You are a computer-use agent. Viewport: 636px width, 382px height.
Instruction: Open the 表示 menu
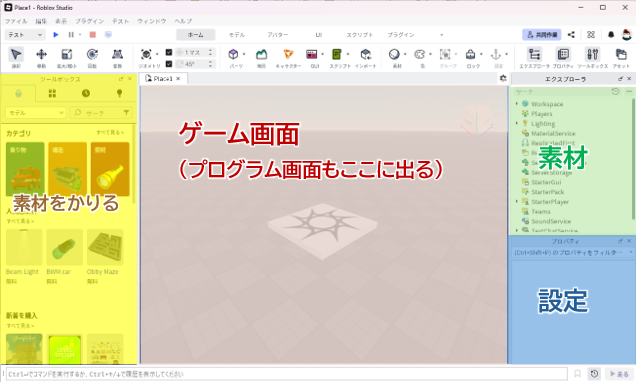(x=61, y=21)
